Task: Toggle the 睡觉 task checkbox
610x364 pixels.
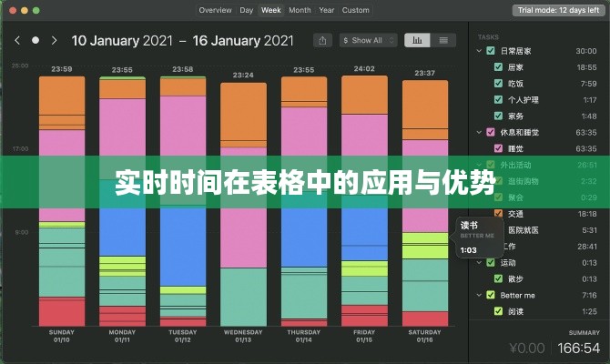Action: click(x=498, y=147)
